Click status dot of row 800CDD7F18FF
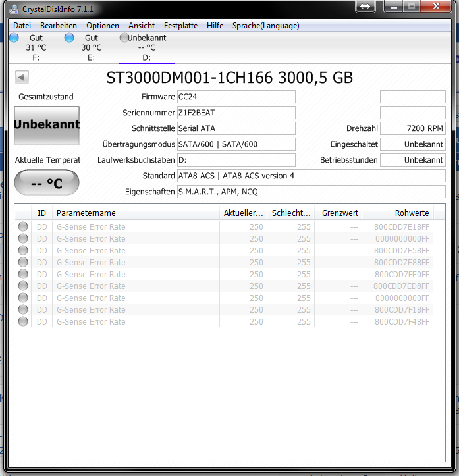This screenshot has height=476, width=459. pos(23,309)
